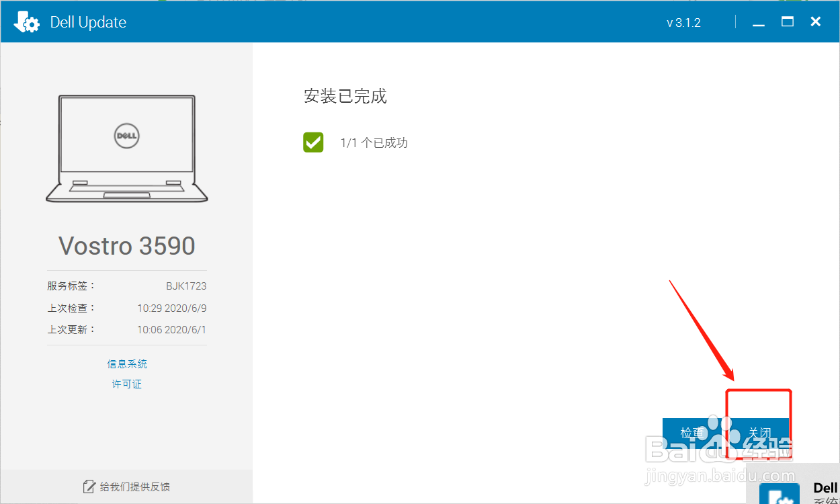Open 给我们提供反馈 feedback link
The image size is (840, 504).
(x=134, y=487)
